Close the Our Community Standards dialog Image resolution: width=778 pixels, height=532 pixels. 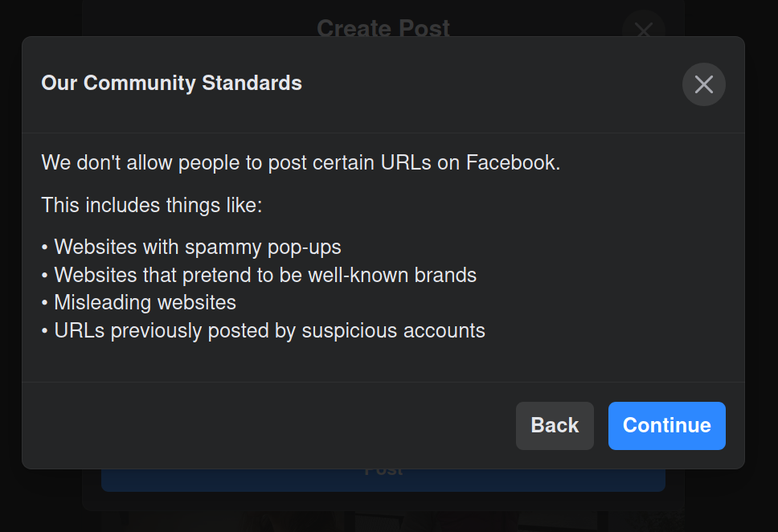coord(703,84)
